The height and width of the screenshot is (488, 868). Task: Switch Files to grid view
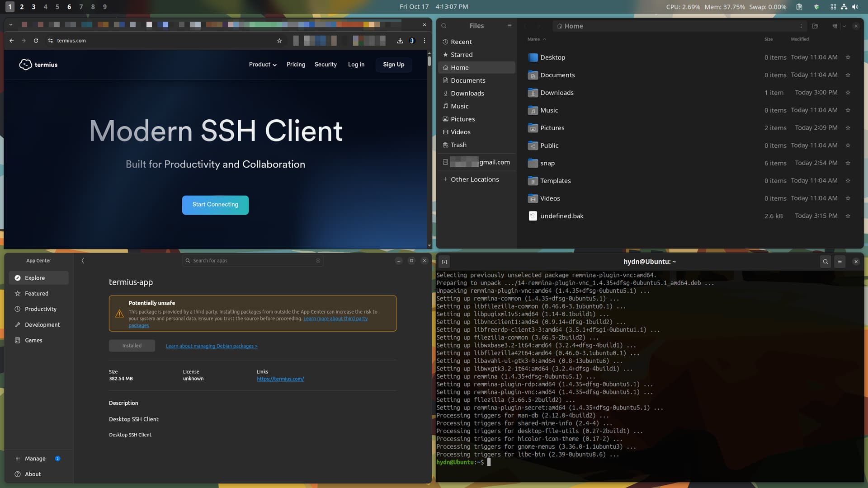click(835, 26)
